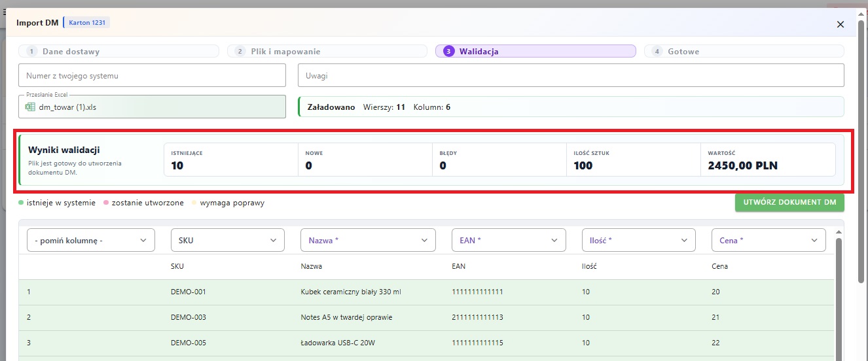Open the Ilość * column mapping dropdown
The height and width of the screenshot is (361, 868).
point(638,240)
